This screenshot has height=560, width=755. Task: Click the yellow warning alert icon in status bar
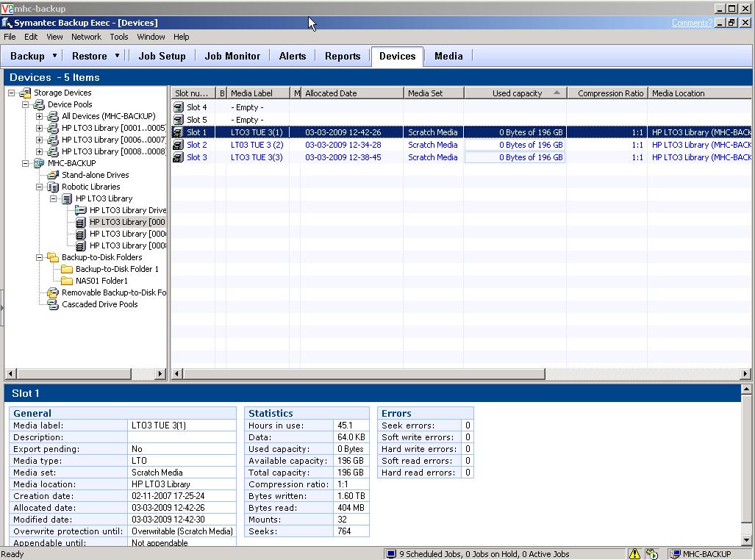click(x=634, y=554)
